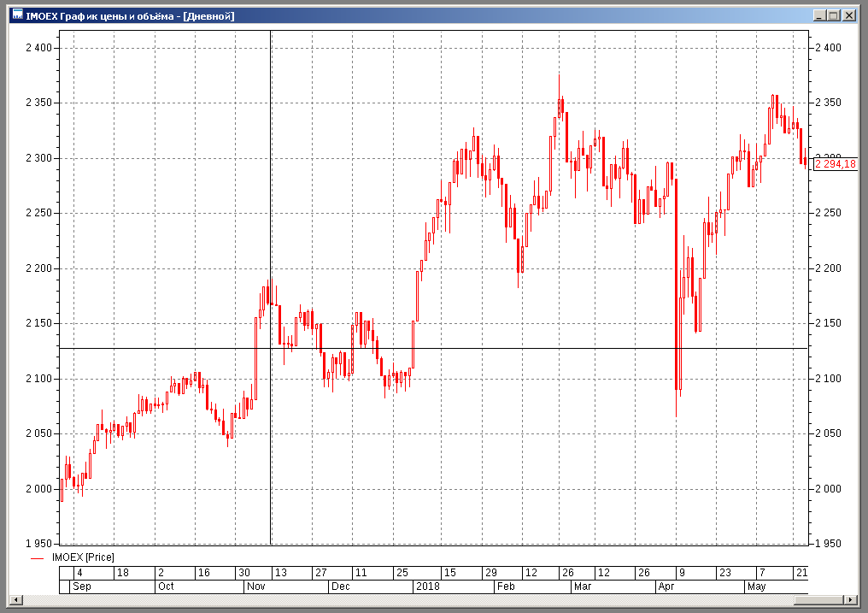Click date 11 in the December section
The image size is (868, 613).
[361, 573]
